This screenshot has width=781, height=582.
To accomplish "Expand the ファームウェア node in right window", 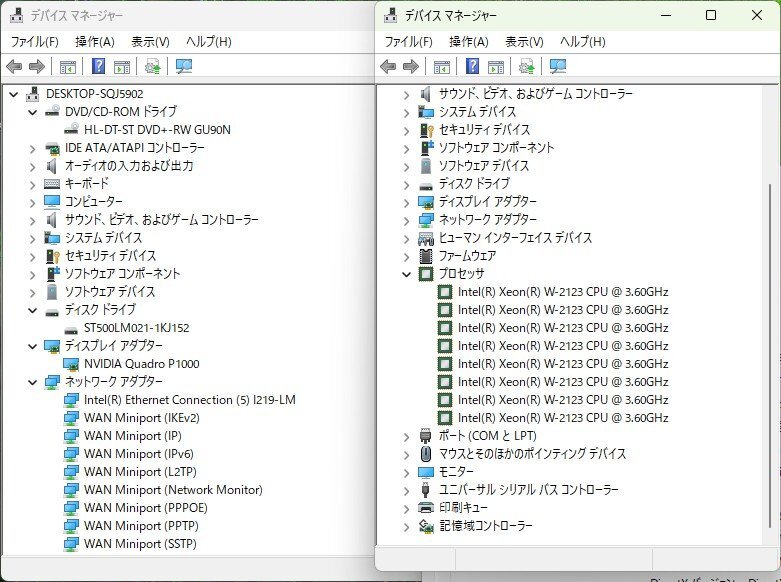I will (x=406, y=256).
